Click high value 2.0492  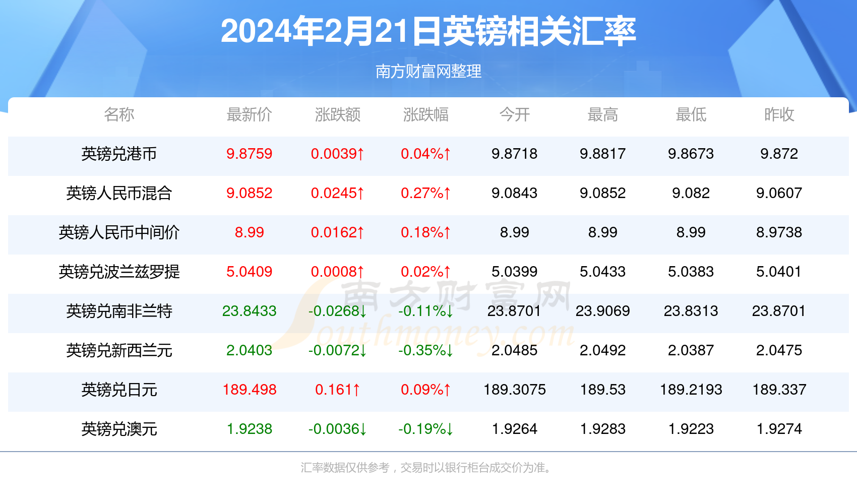[603, 350]
